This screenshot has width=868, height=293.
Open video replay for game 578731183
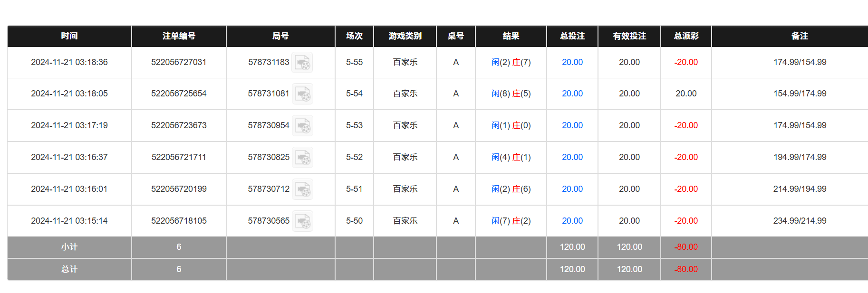pos(304,62)
